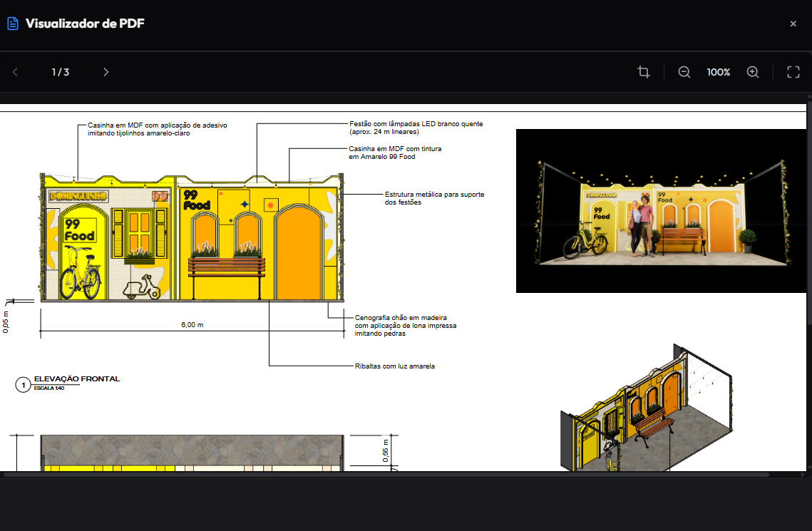The image size is (812, 531).
Task: Zoom in with the plus magnifier
Action: pyautogui.click(x=752, y=72)
